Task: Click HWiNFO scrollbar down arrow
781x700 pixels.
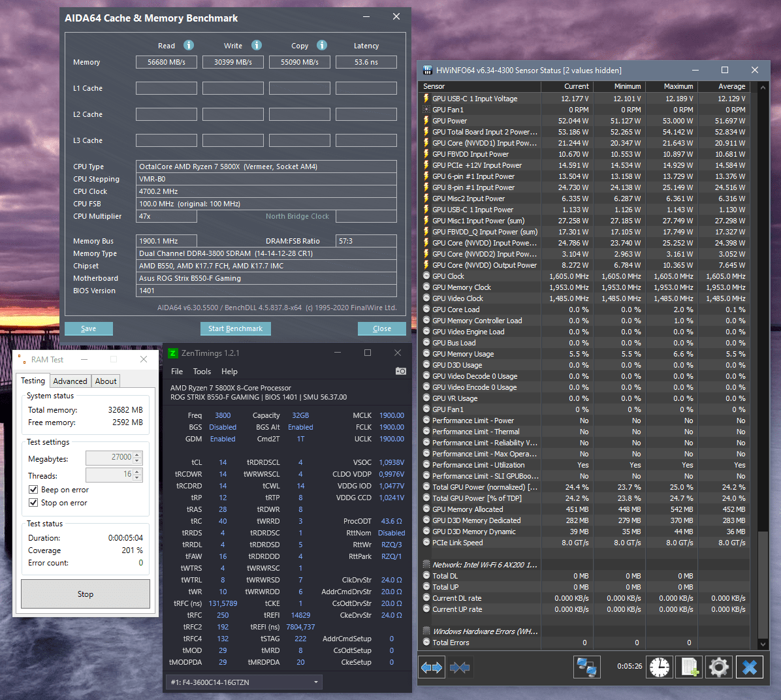Action: point(763,644)
